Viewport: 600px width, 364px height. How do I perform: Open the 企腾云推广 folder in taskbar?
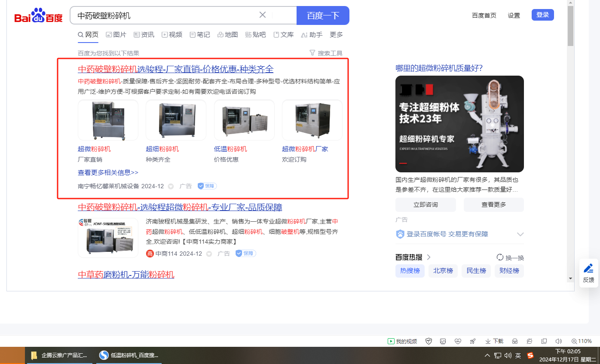click(59, 355)
